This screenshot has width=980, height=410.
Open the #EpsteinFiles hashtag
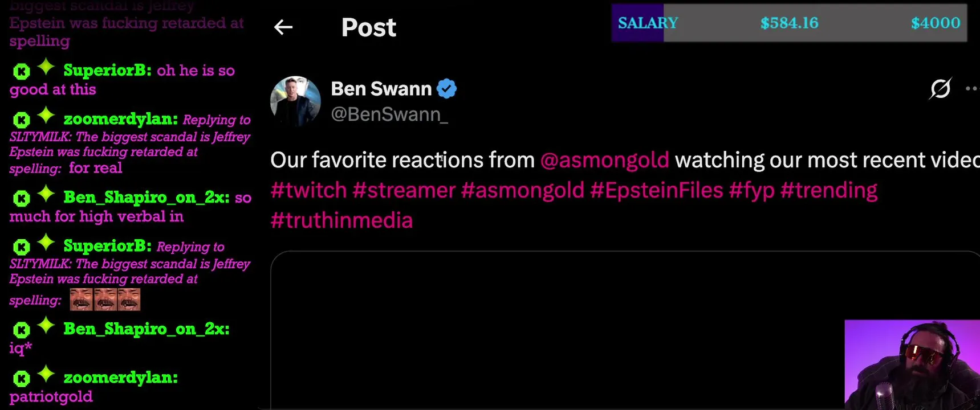(656, 190)
